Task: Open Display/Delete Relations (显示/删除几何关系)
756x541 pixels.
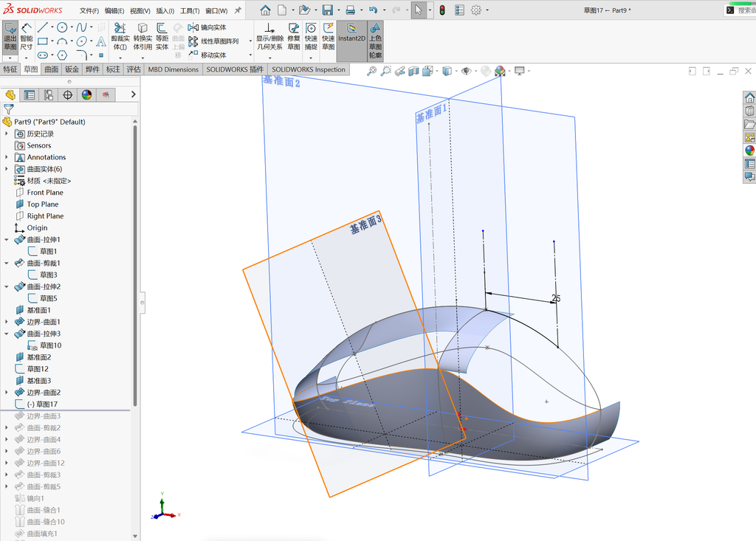Action: [269, 37]
